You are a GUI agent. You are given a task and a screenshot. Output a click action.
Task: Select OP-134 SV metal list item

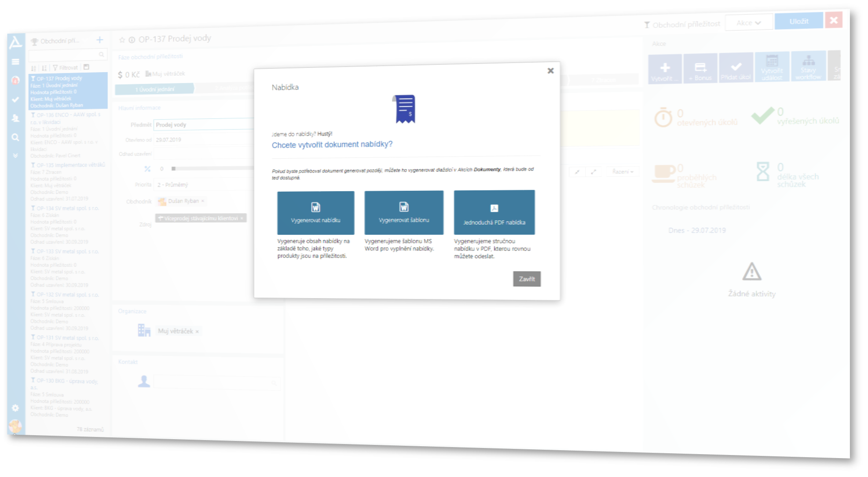pos(68,225)
